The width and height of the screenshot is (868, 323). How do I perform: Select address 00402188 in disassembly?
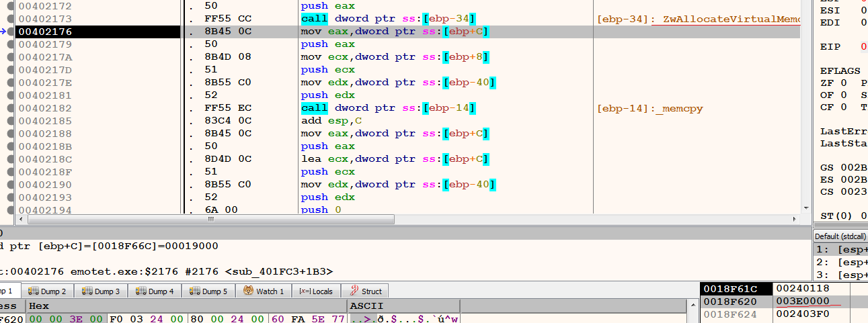point(45,134)
